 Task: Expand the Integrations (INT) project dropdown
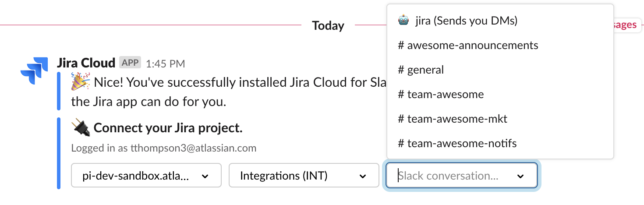tap(304, 176)
